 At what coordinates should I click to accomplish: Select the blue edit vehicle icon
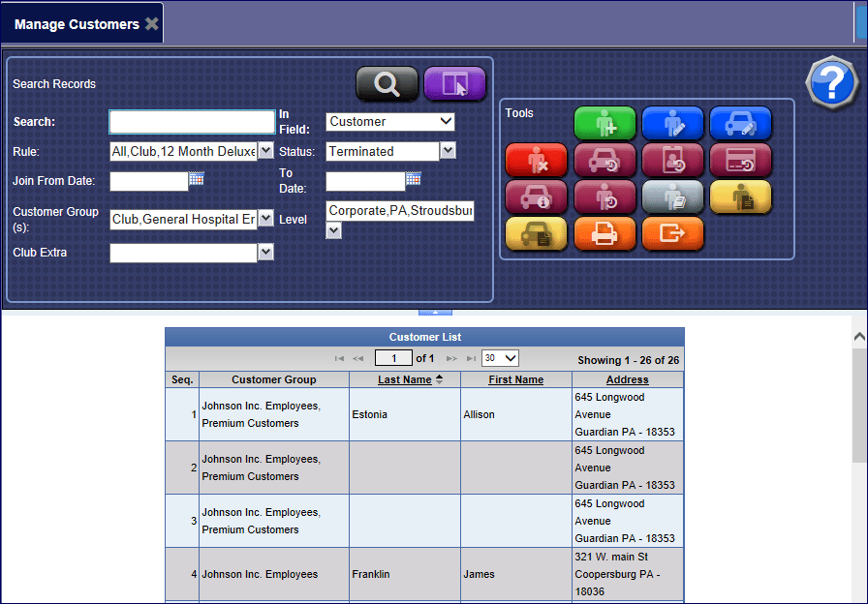[740, 124]
